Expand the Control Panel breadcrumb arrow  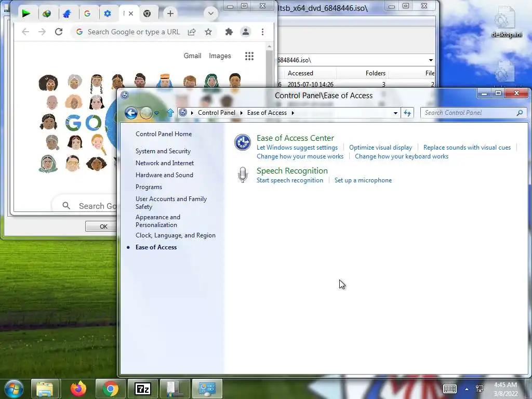[x=241, y=113]
